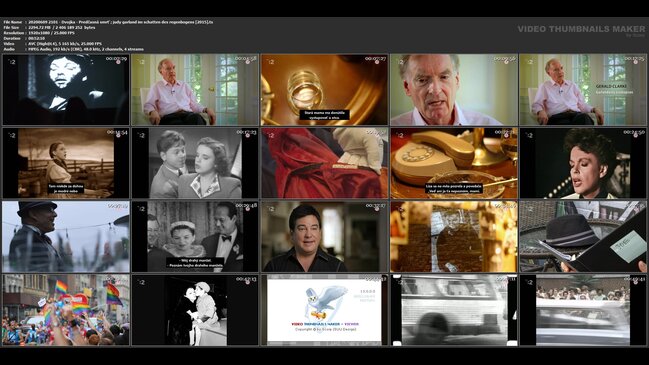Open the Gerald Clarke caption thumbnail
This screenshot has height=365, width=649.
point(583,90)
